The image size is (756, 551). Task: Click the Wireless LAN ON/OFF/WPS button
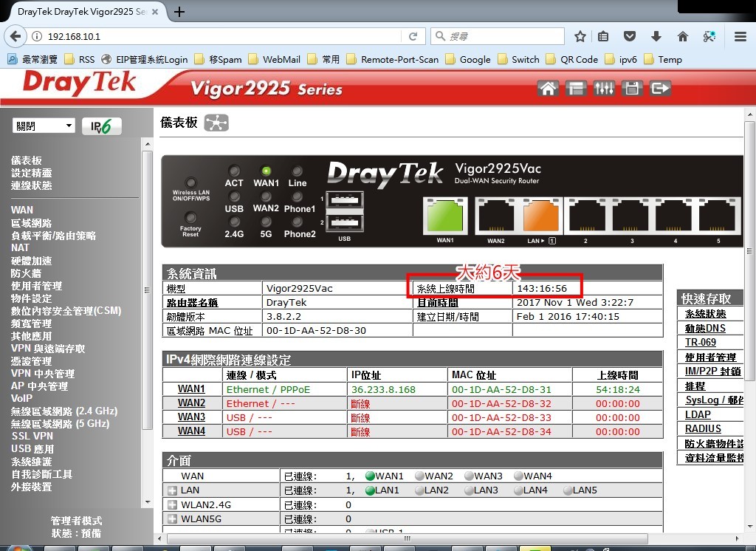191,183
